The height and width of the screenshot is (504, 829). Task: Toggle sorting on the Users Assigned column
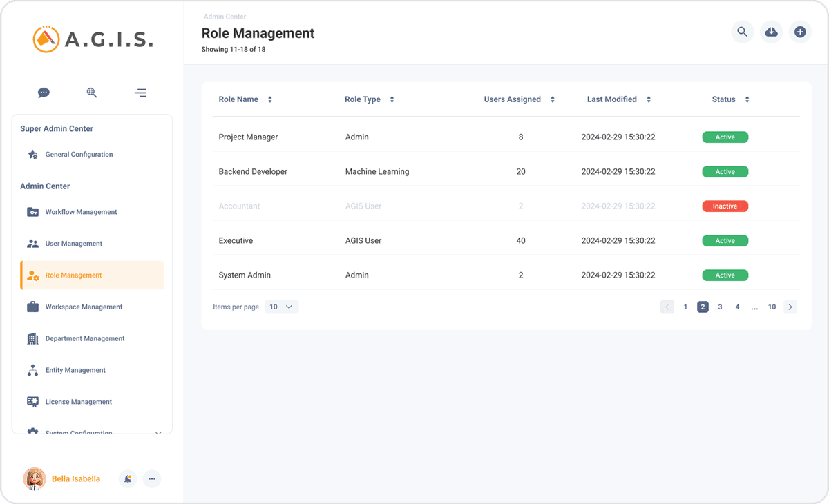552,99
